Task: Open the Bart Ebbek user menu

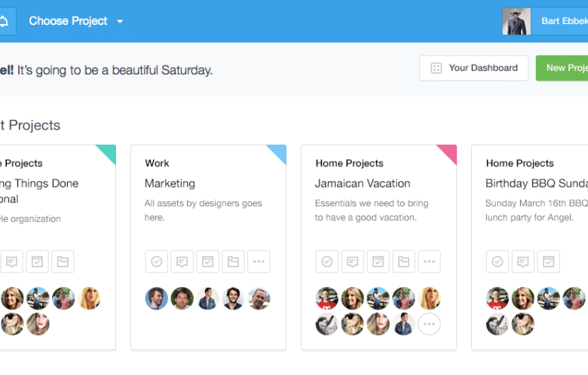Action: pos(559,21)
